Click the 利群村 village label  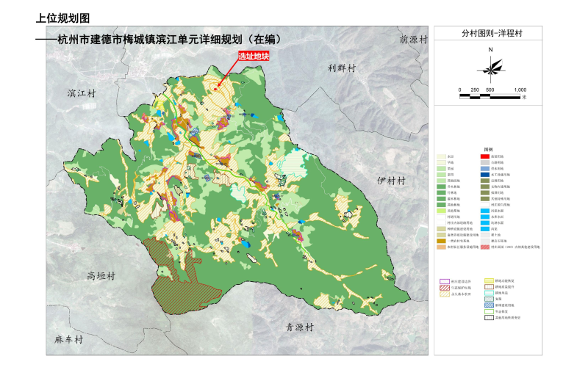point(341,68)
